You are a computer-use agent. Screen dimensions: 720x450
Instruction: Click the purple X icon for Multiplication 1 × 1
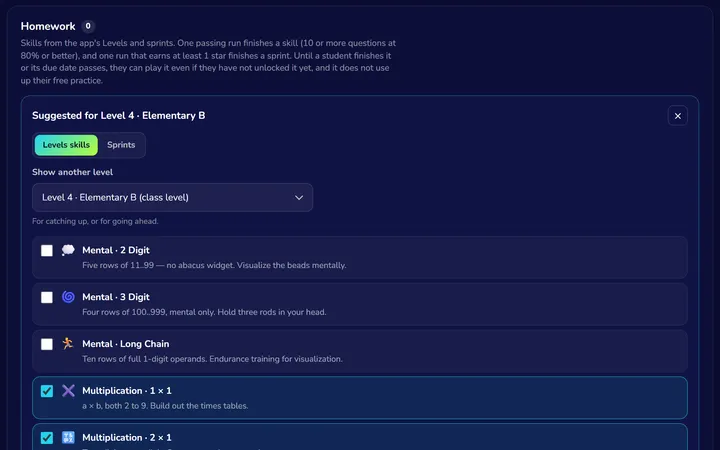68,391
